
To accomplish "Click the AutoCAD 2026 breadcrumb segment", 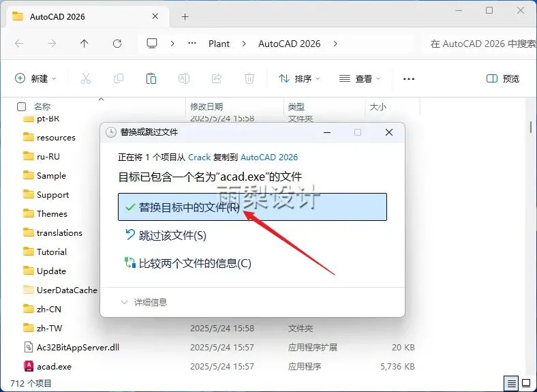I will click(290, 44).
